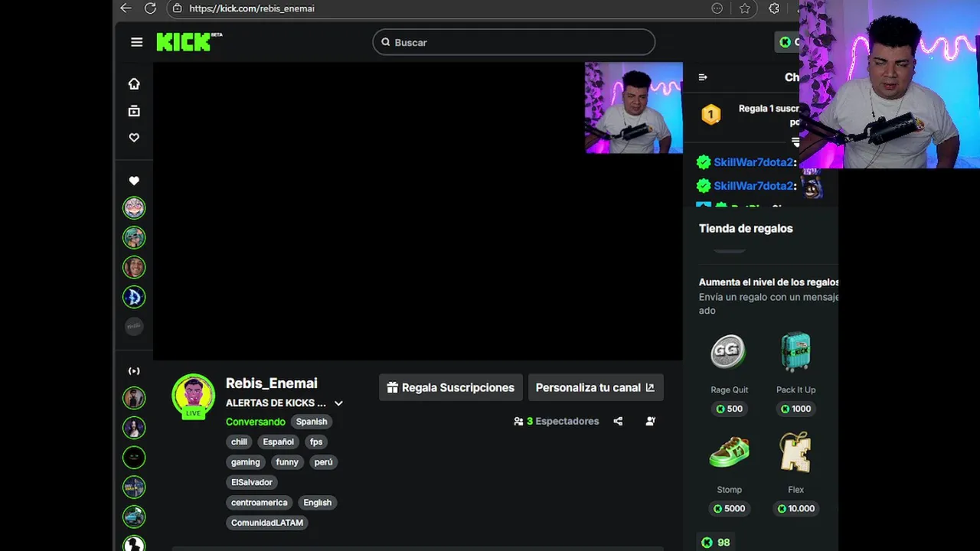Collapse the chat panel arrow icon

coord(703,77)
